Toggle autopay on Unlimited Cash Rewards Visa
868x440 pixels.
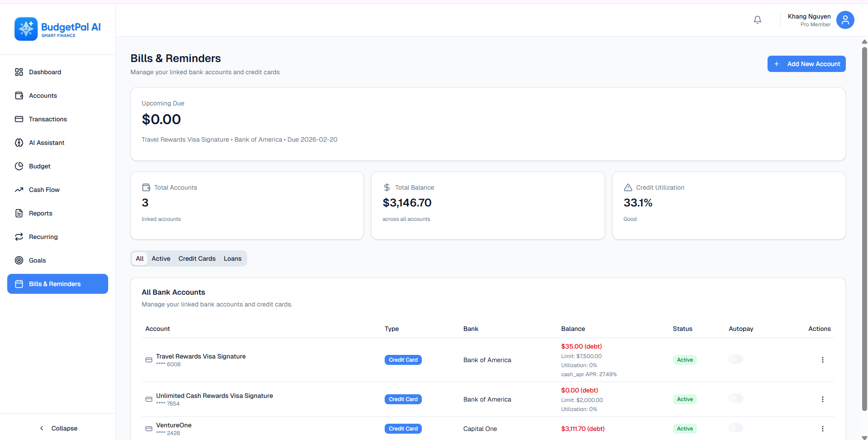point(735,398)
